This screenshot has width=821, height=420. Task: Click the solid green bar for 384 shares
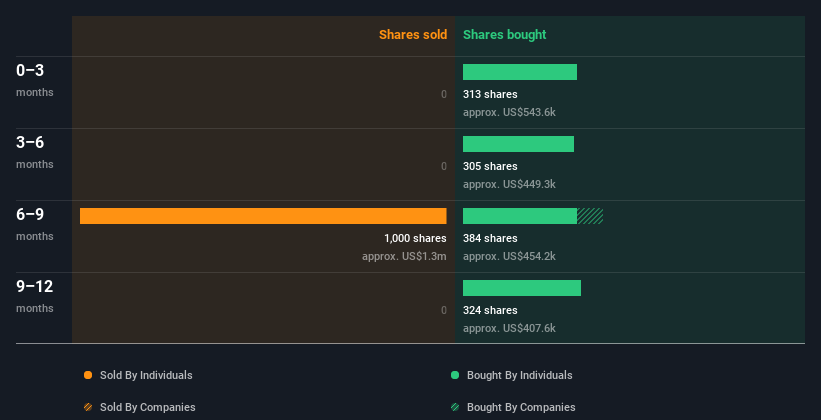coord(520,216)
